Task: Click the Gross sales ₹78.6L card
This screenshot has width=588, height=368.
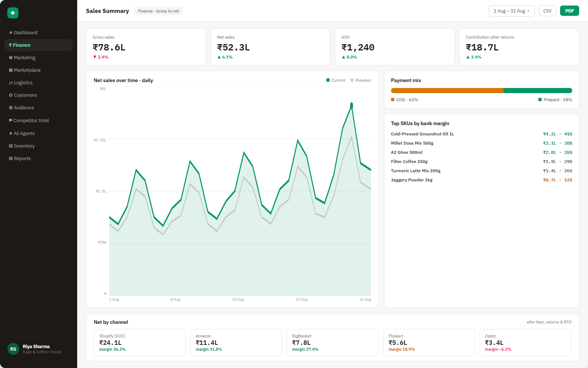Action: point(146,47)
